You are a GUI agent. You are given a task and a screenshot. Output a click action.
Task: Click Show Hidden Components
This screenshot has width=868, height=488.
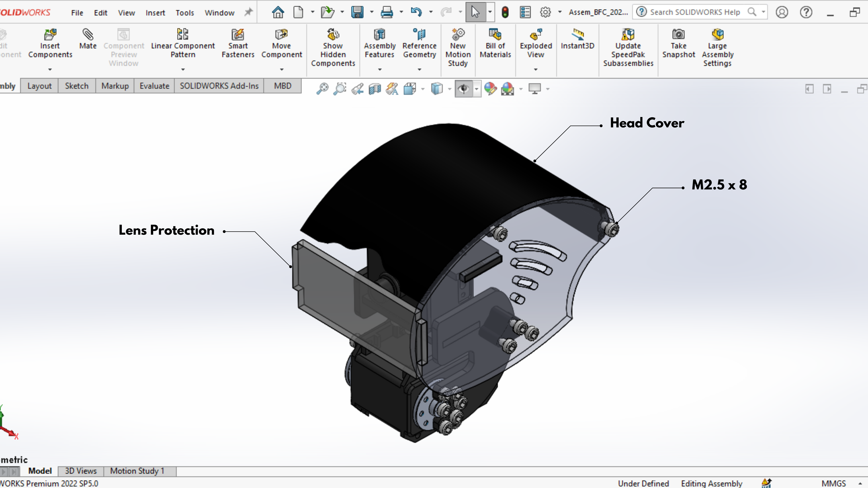point(333,48)
